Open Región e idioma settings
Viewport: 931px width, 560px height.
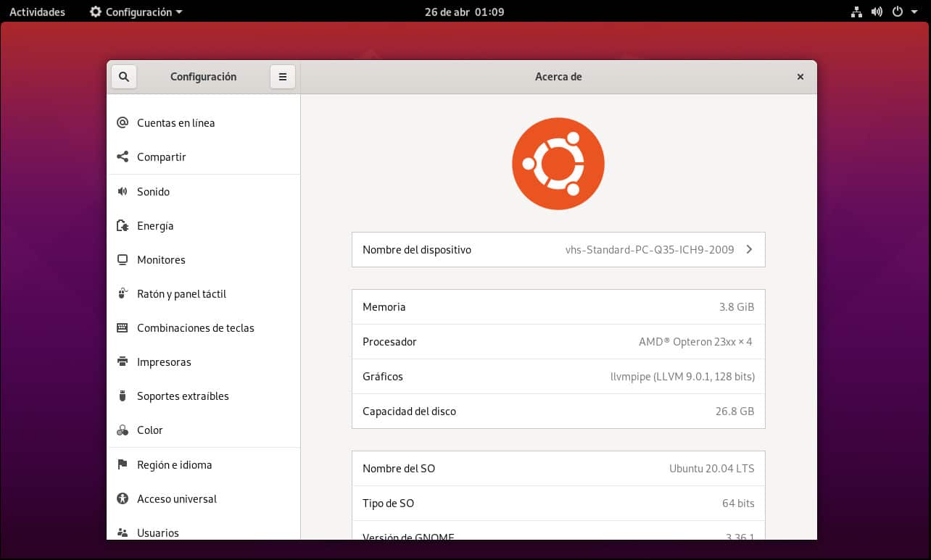coord(174,465)
